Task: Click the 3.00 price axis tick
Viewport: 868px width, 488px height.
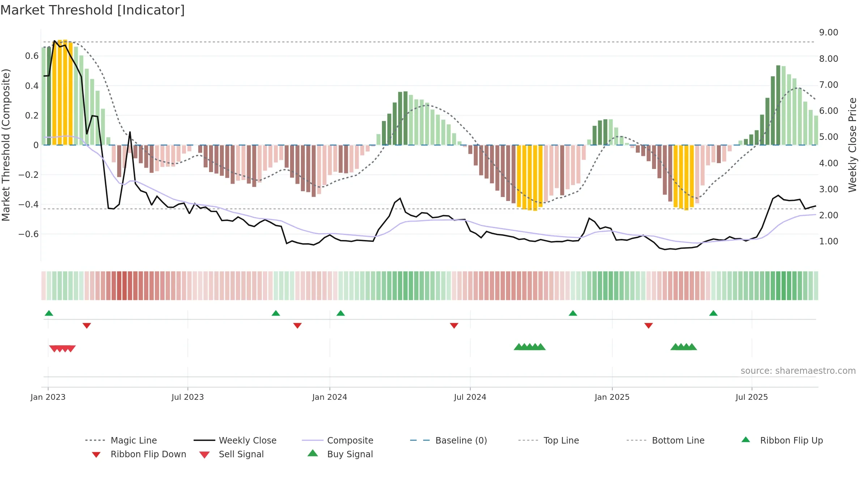Action: (829, 189)
